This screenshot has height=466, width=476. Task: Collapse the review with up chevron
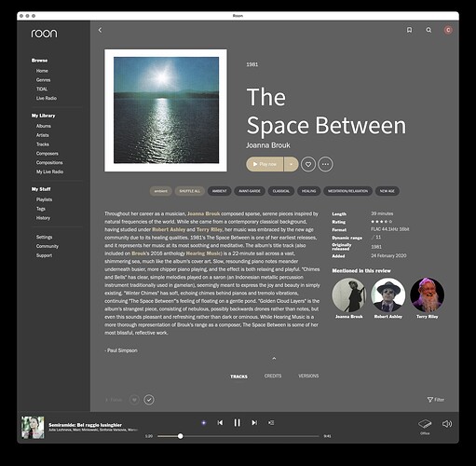point(274,358)
